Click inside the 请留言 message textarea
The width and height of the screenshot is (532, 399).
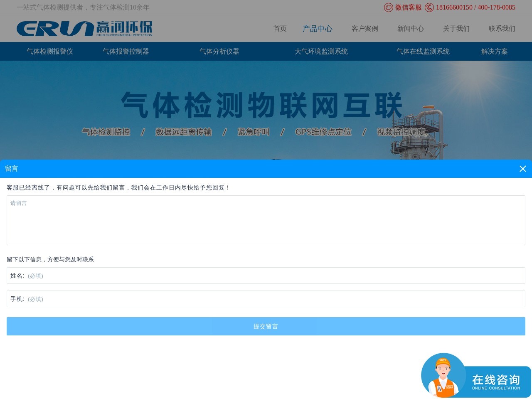click(266, 220)
